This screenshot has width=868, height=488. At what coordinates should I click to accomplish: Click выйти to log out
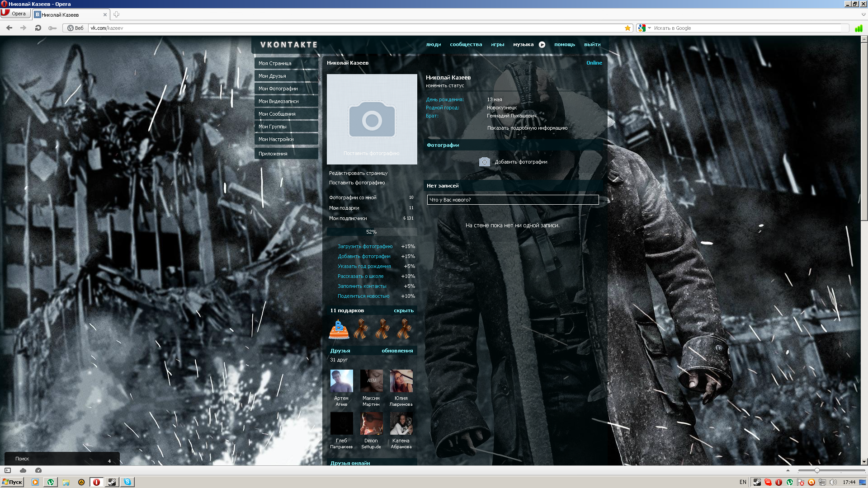coord(592,44)
